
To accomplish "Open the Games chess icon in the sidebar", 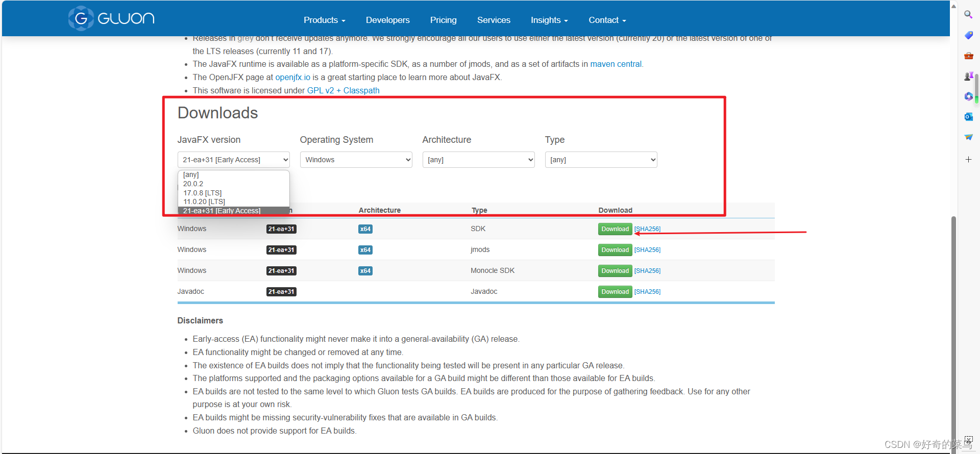I will (968, 76).
